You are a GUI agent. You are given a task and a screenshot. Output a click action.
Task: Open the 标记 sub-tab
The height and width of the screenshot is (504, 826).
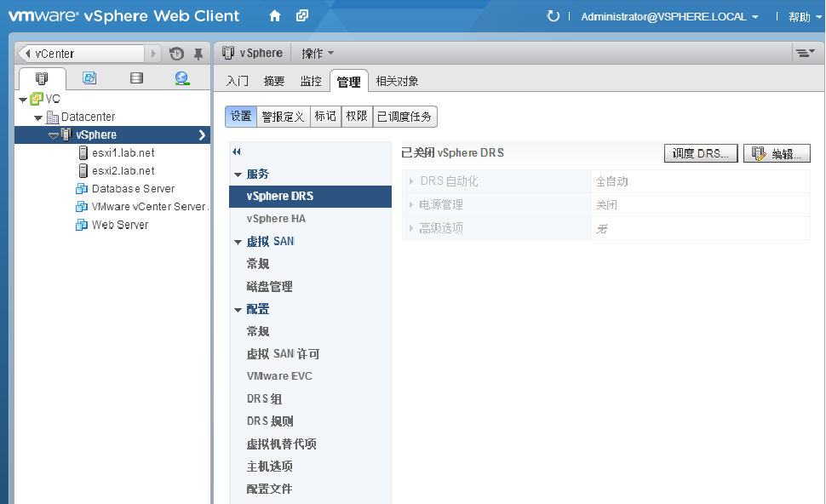click(325, 117)
